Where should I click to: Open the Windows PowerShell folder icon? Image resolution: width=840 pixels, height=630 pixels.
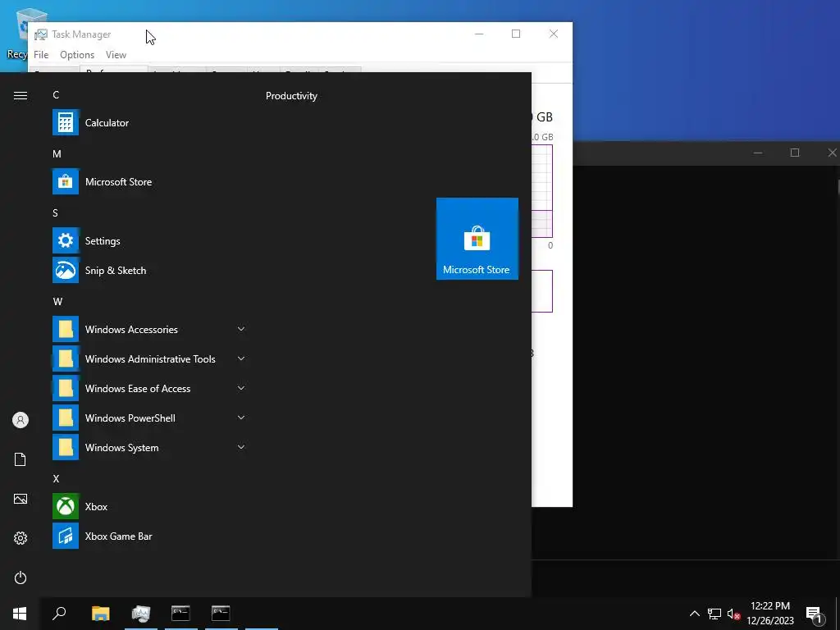click(x=66, y=418)
